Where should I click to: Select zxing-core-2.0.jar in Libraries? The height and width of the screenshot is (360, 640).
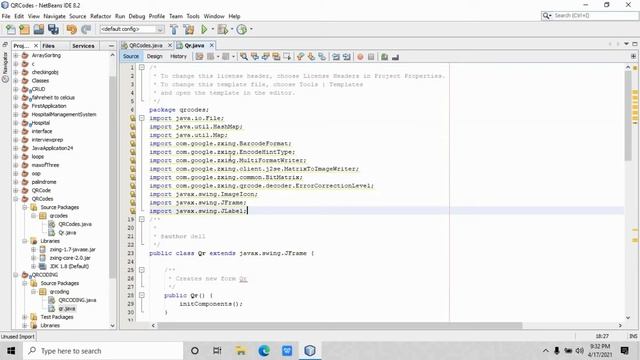tap(70, 258)
